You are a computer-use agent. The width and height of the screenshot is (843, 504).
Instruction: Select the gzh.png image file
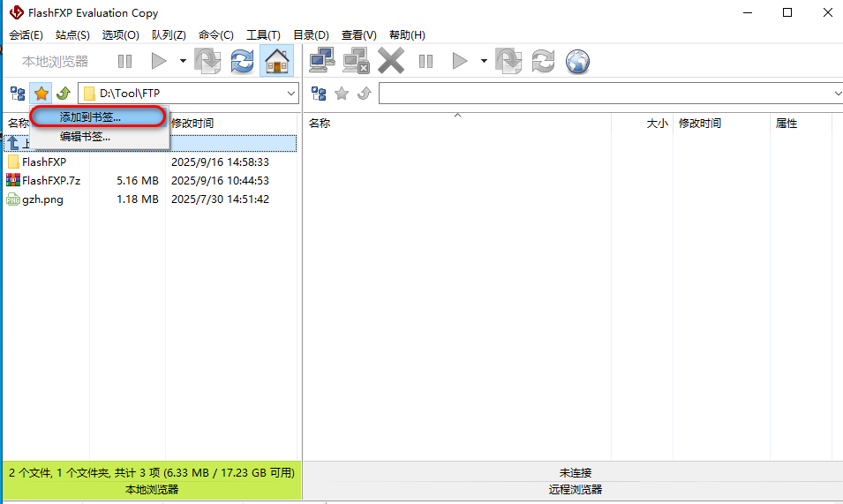pyautogui.click(x=151, y=199)
